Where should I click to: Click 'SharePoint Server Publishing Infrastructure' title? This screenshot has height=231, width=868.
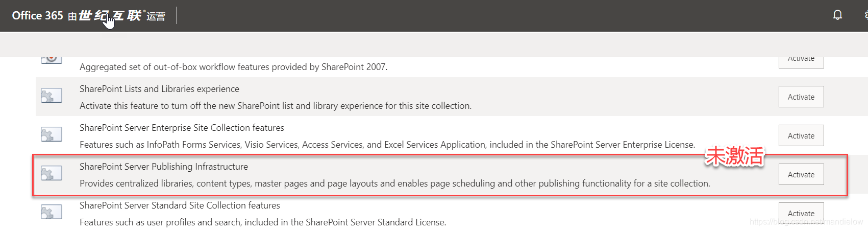[164, 167]
